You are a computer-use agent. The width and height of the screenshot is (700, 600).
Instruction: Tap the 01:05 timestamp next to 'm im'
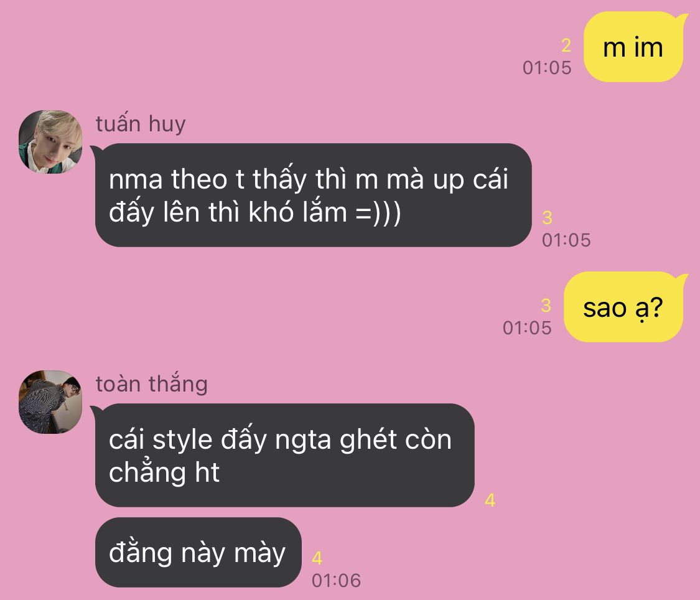pyautogui.click(x=547, y=68)
